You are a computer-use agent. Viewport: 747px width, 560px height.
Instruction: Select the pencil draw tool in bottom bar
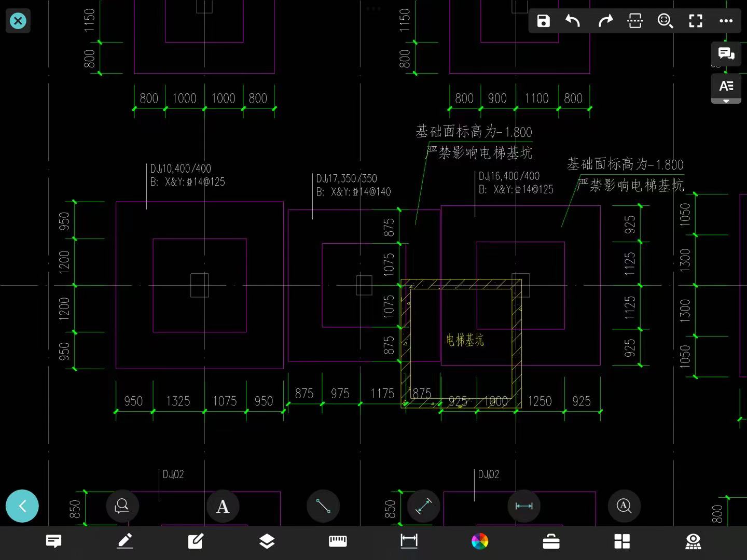click(125, 541)
